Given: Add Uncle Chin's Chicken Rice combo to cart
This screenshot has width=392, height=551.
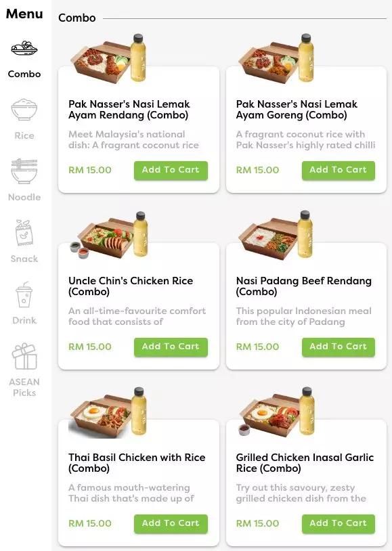Looking at the screenshot, I should tap(171, 347).
